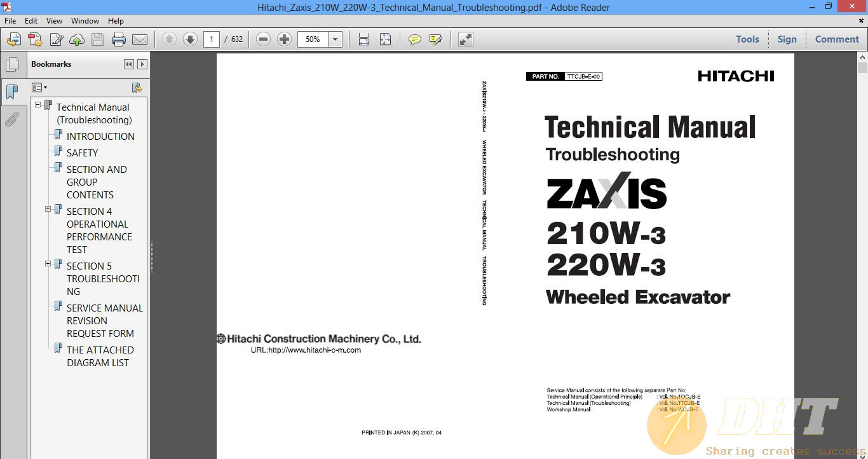Click the navigation pane splitter handle
This screenshot has height=459, width=868.
[x=152, y=256]
